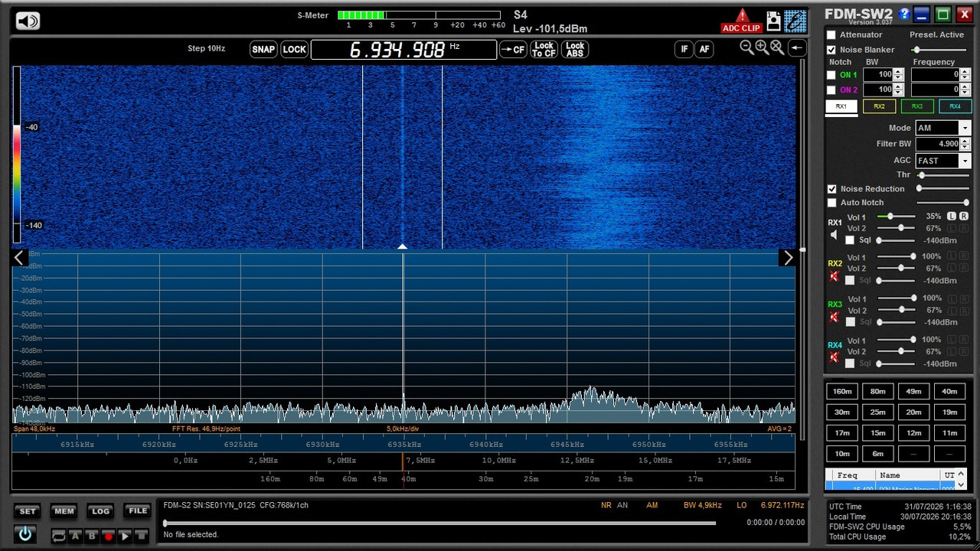Unmute the RX2 receiver speaker

coord(835,276)
